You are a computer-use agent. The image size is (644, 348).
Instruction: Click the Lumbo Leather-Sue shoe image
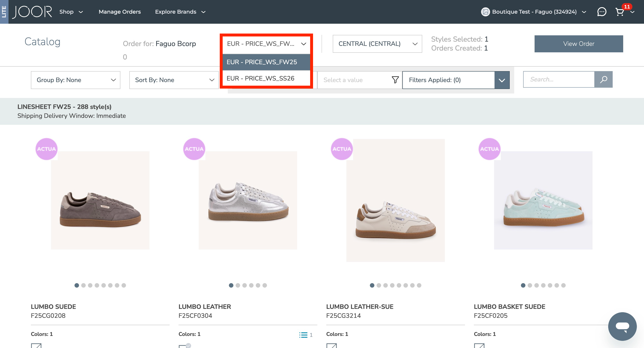coord(395,200)
